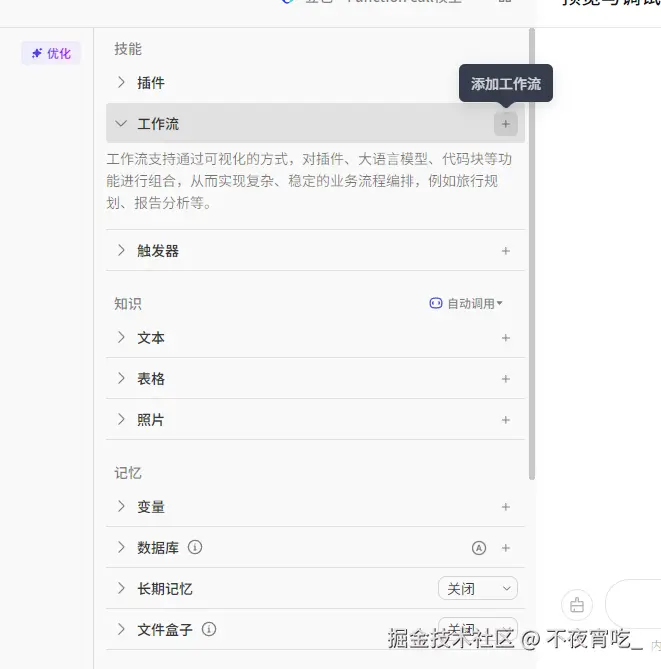Click the clear-chat broom icon in preview pane

pos(577,605)
